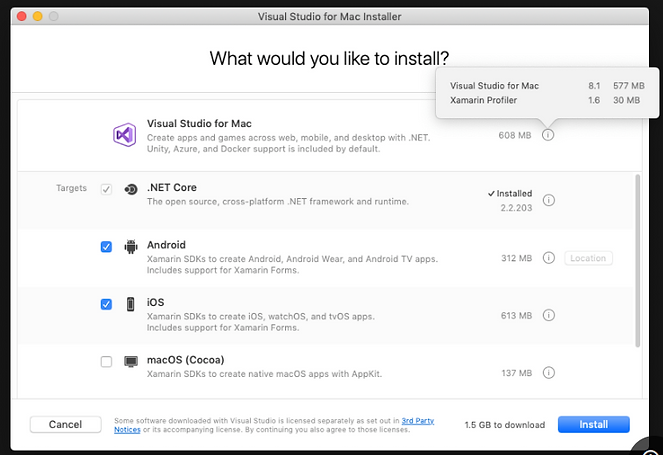
Task: Click the Cancel button
Action: pos(66,424)
